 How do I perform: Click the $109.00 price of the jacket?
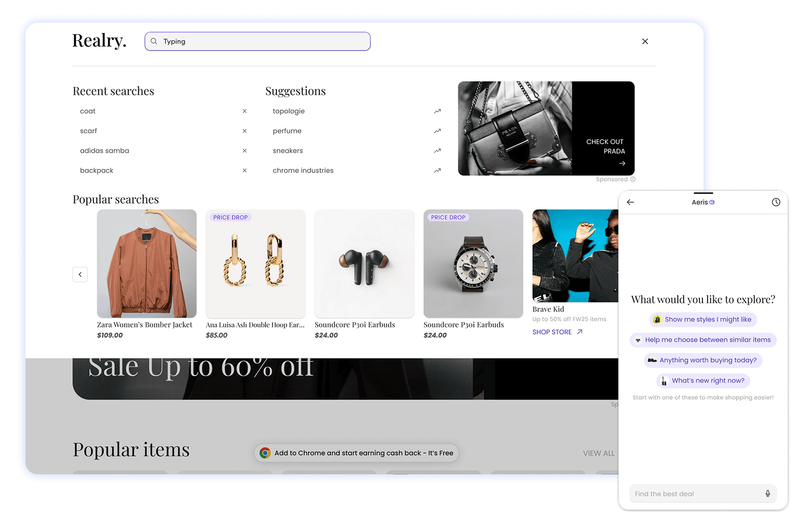pyautogui.click(x=110, y=335)
